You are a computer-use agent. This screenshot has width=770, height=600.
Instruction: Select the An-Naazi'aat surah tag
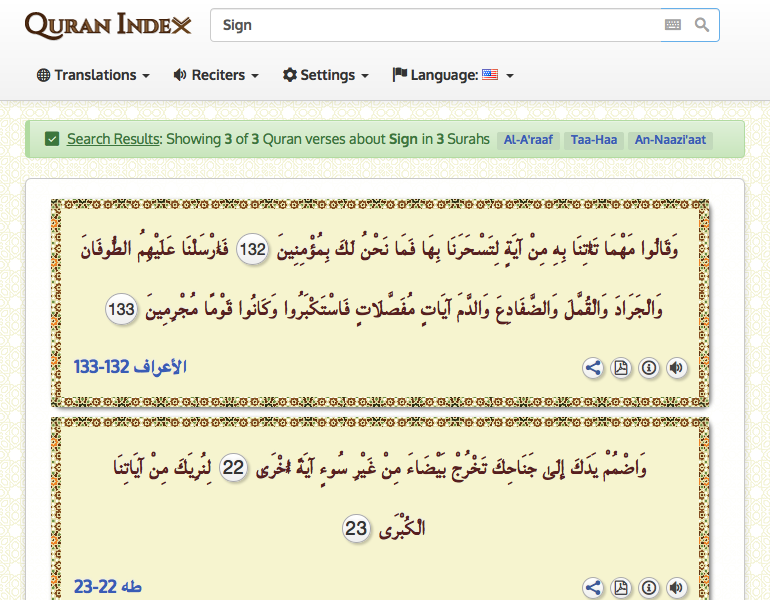coord(671,140)
